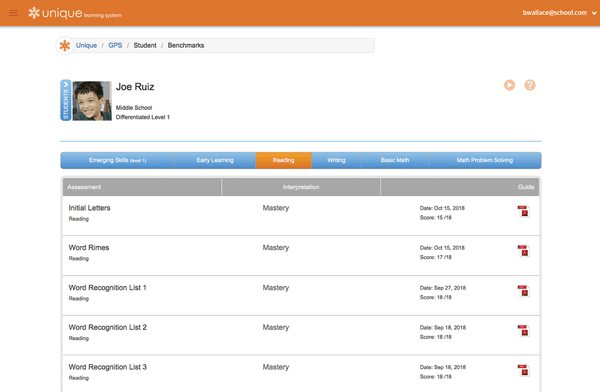The height and width of the screenshot is (392, 600).
Task: Click the Guide column header
Action: (x=460, y=187)
